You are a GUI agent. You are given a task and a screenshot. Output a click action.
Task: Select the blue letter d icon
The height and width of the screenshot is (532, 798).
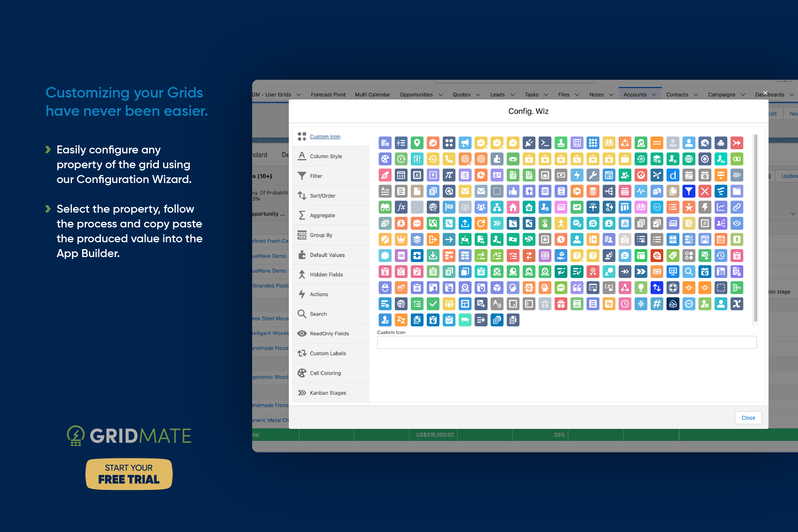[673, 175]
